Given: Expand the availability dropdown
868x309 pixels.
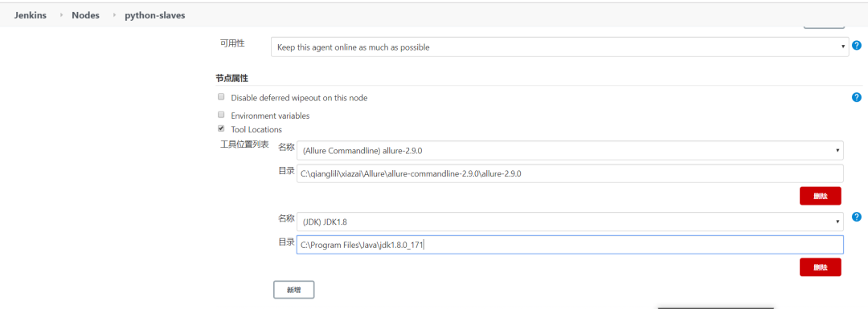Looking at the screenshot, I should tap(559, 47).
